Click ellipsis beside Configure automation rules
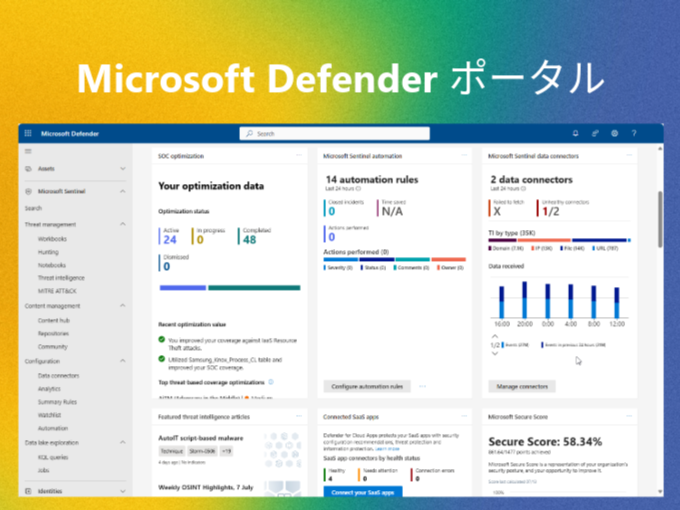680x510 pixels. 422,386
